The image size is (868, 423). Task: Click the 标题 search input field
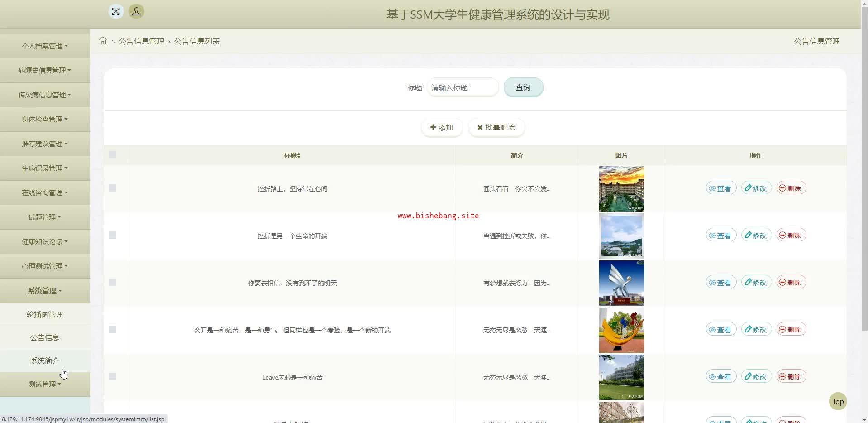[x=462, y=87]
